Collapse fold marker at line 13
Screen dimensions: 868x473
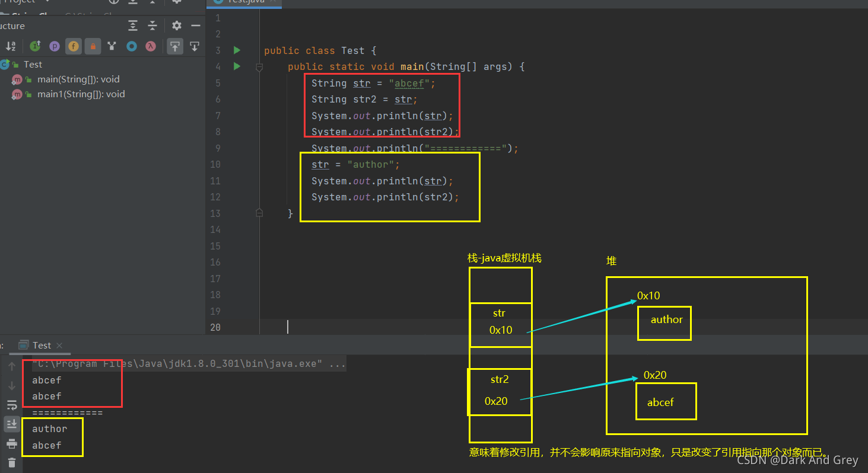[x=259, y=212]
